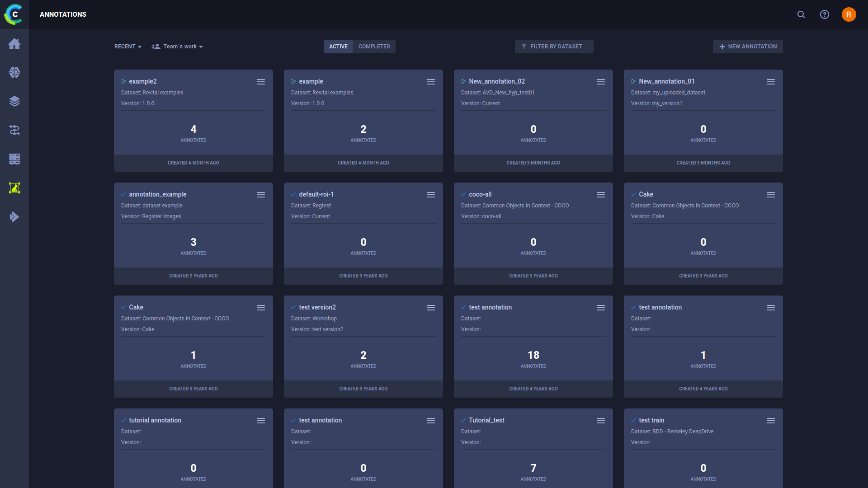This screenshot has width=868, height=488.
Task: Open the help question mark icon
Action: pos(825,14)
